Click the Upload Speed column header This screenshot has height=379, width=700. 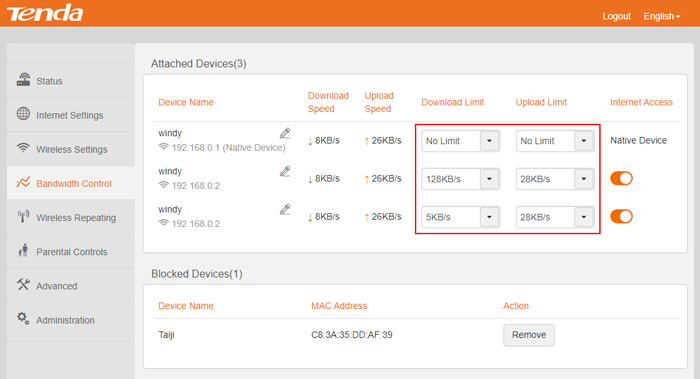379,102
